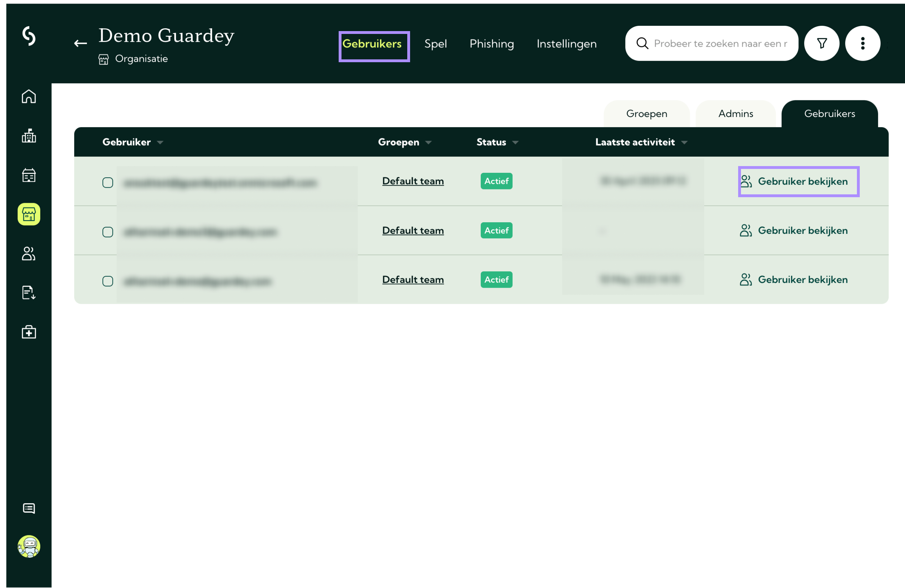This screenshot has width=905, height=588.
Task: Open the filter funnel button
Action: [821, 43]
